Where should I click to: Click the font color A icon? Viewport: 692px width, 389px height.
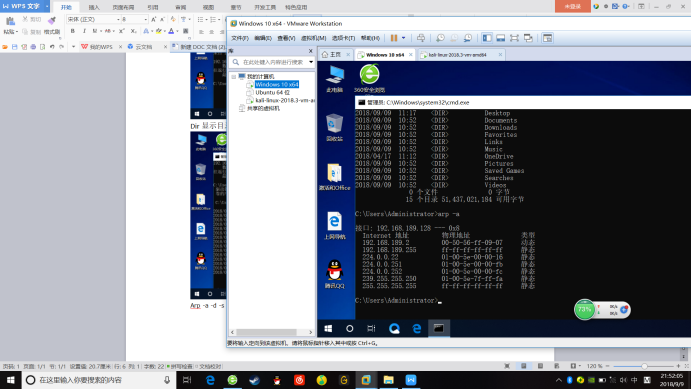click(x=171, y=31)
